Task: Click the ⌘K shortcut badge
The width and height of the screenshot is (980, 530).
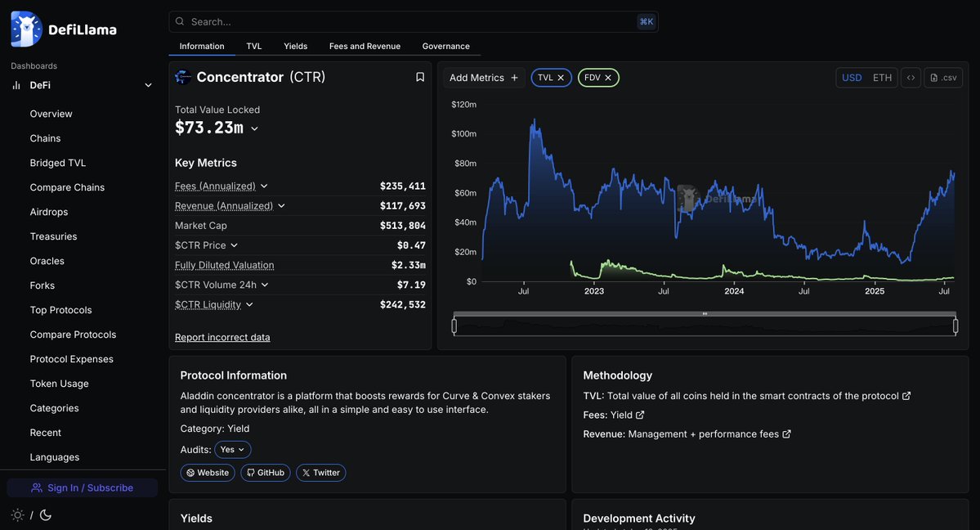Action: (x=647, y=21)
